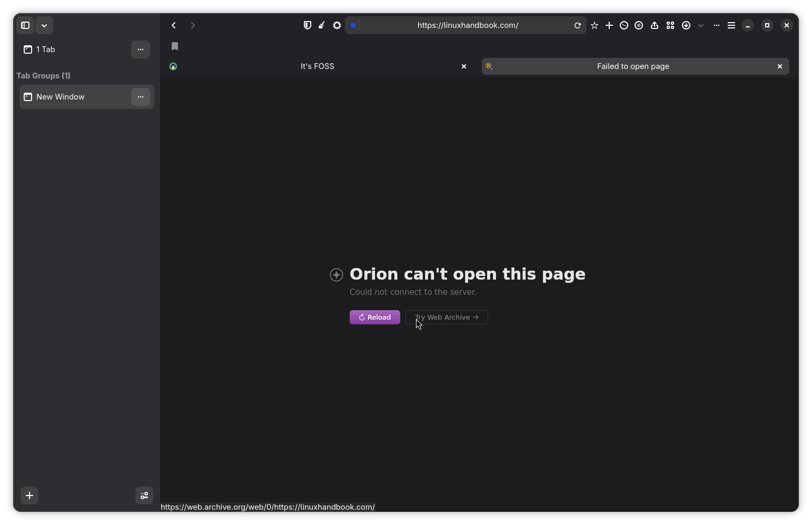Open the sidebar window-switcher chevron
Viewport: 812px width, 525px height.
coord(45,25)
